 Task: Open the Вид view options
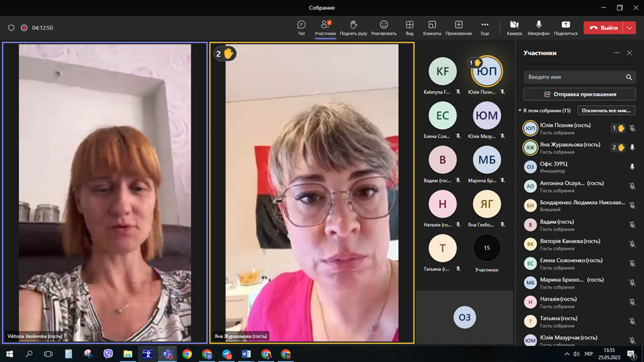tap(409, 28)
